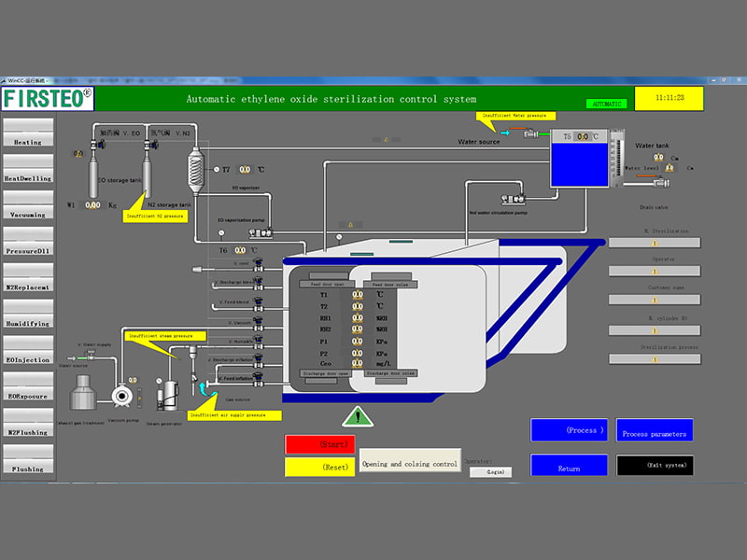
Task: Click the Operator field on right
Action: 655,271
